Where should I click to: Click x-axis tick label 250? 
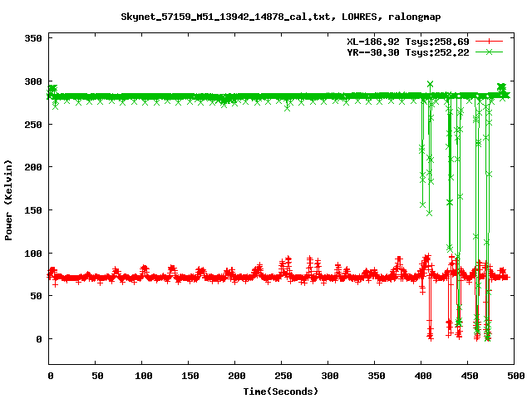(283, 376)
